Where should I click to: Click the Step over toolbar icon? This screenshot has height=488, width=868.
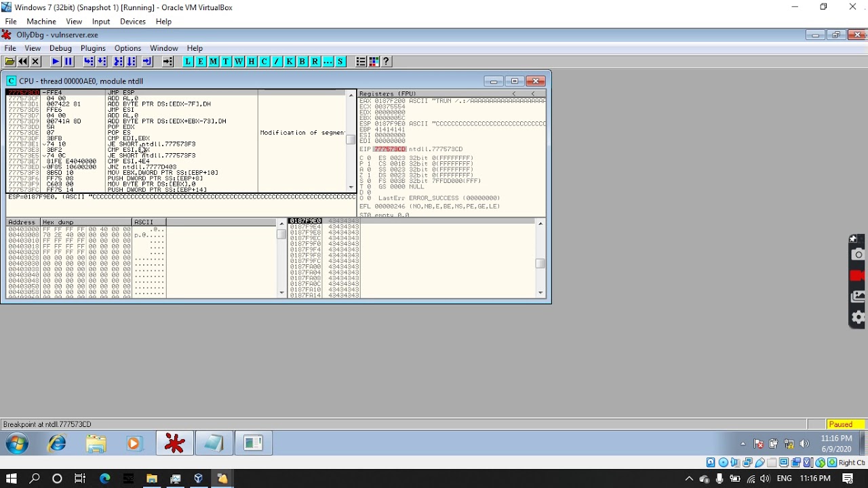click(x=102, y=62)
